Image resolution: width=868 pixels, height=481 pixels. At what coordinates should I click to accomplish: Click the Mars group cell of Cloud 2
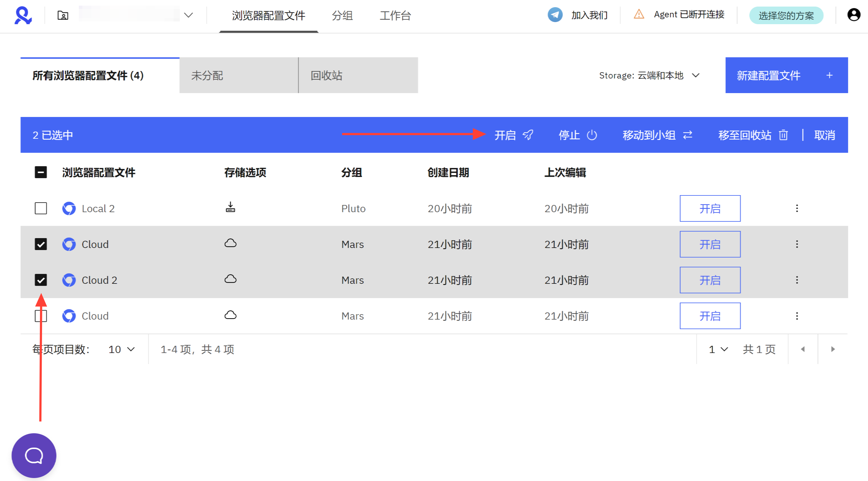coord(352,280)
